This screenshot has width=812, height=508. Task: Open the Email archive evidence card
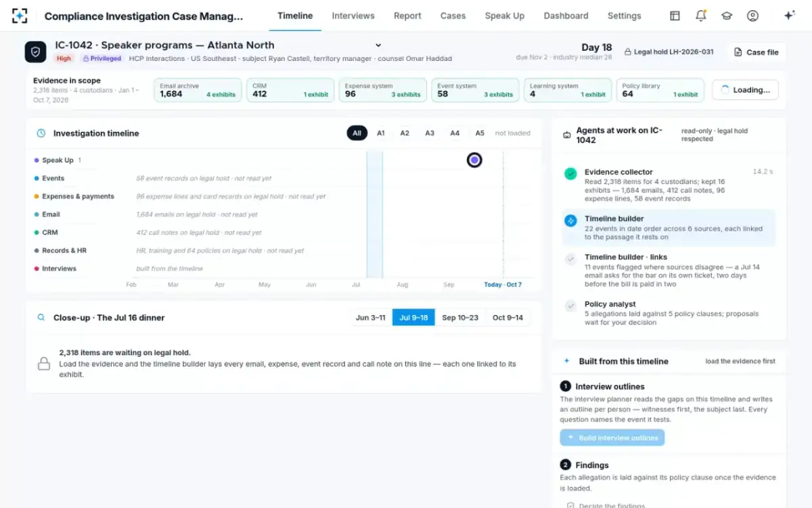pyautogui.click(x=198, y=90)
